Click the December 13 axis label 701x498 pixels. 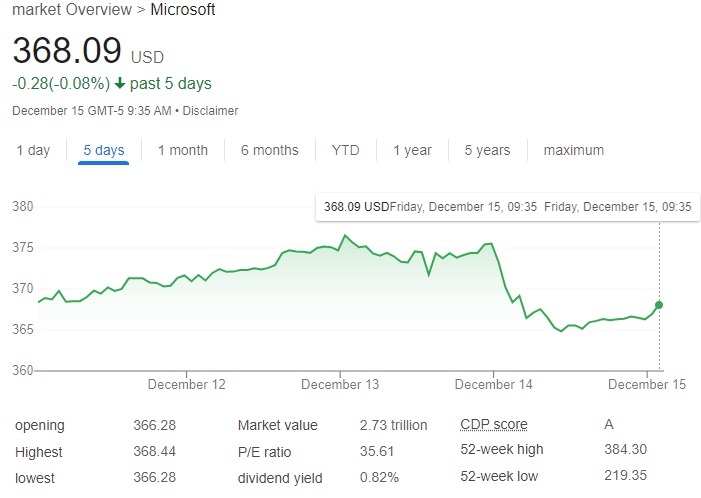[340, 384]
